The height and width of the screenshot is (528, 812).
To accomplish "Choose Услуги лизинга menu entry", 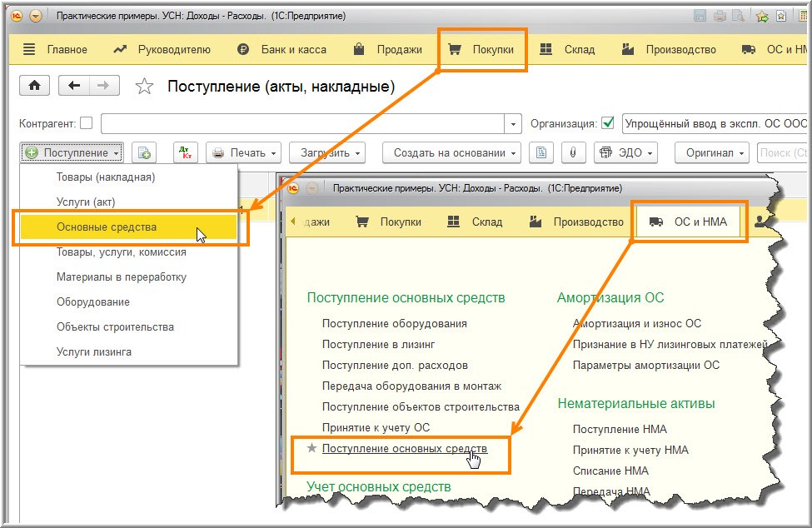I will click(x=93, y=351).
